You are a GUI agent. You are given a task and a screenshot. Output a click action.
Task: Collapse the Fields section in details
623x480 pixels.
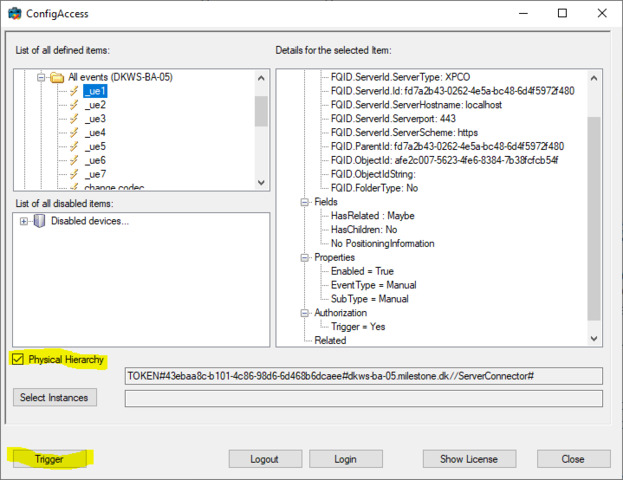(x=305, y=201)
